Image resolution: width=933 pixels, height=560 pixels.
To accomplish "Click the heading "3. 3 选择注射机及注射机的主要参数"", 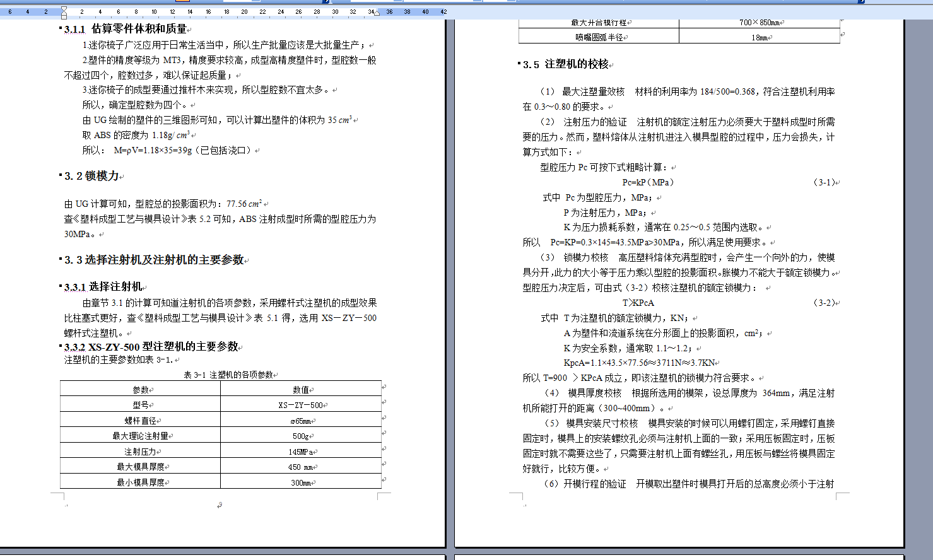I will 154,260.
